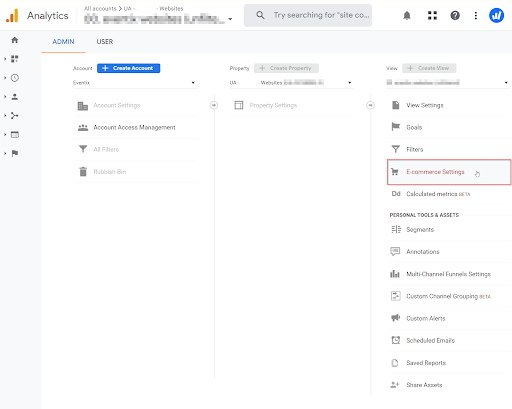The width and height of the screenshot is (512, 409).
Task: Open the Eventix account dropdown
Action: coord(134,83)
